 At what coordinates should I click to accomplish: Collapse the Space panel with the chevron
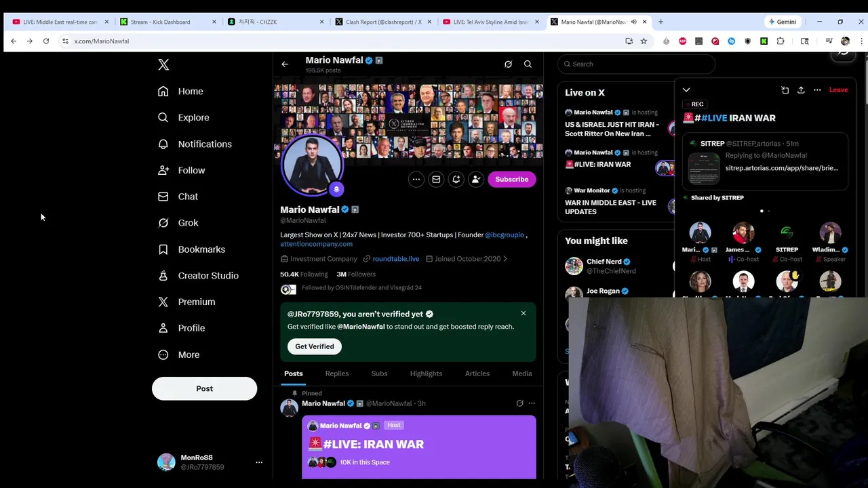[x=686, y=90]
